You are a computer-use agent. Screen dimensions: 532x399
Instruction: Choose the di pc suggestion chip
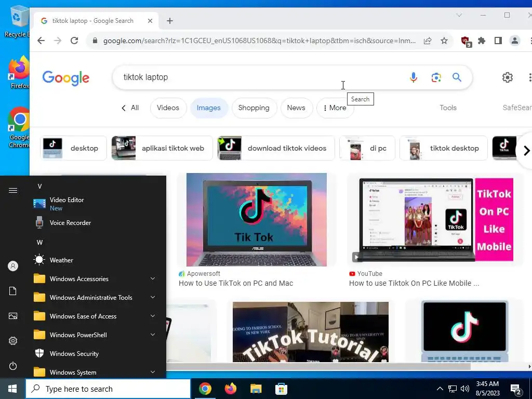[367, 148]
